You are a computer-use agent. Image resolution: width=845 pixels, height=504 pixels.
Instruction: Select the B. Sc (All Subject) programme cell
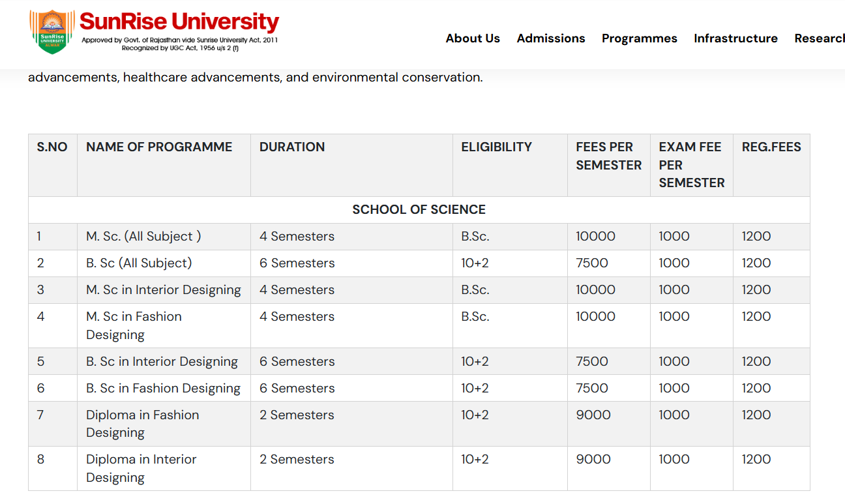[x=139, y=263]
